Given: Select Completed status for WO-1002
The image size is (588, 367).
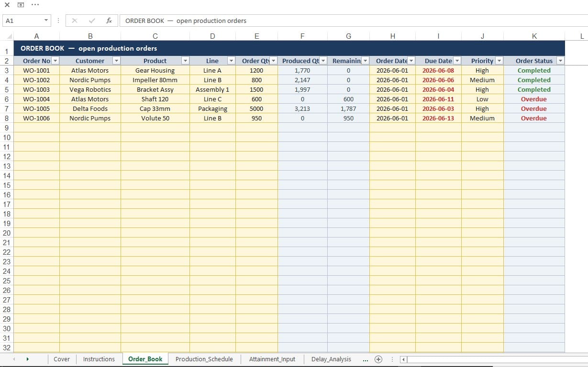Looking at the screenshot, I should coord(534,80).
